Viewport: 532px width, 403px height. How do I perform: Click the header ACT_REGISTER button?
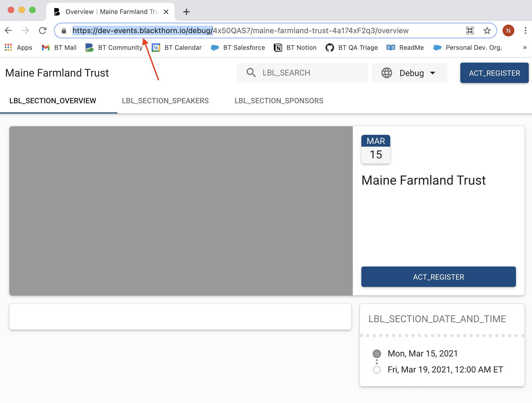[x=494, y=73]
